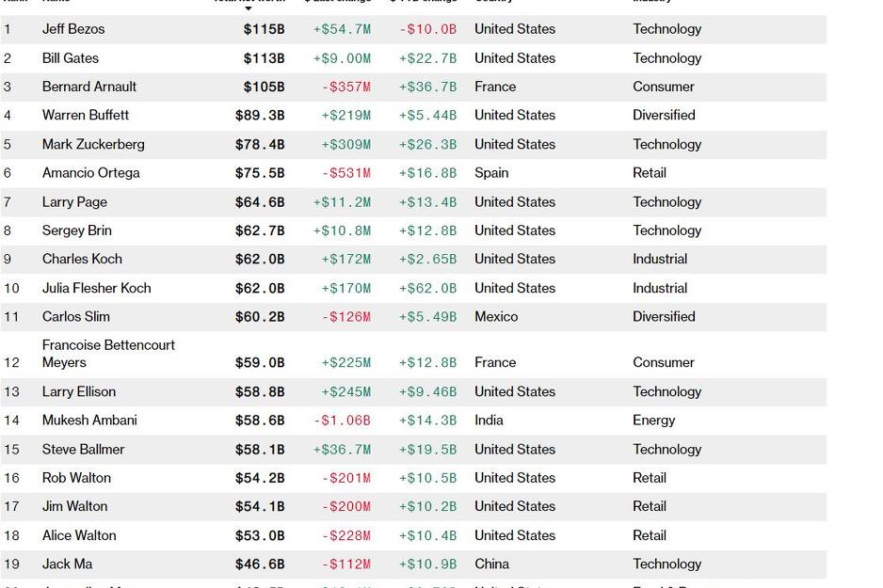
Task: Click the sort arrow above net worth
Action: [249, 8]
